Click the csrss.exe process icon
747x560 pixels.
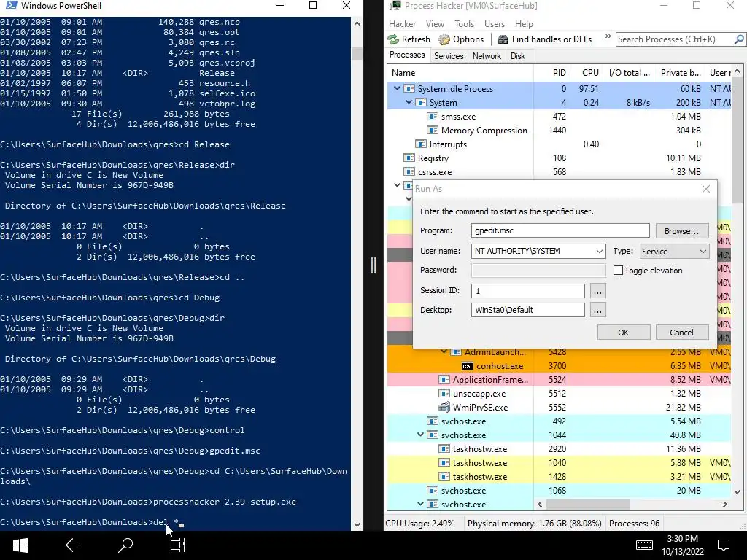(409, 172)
